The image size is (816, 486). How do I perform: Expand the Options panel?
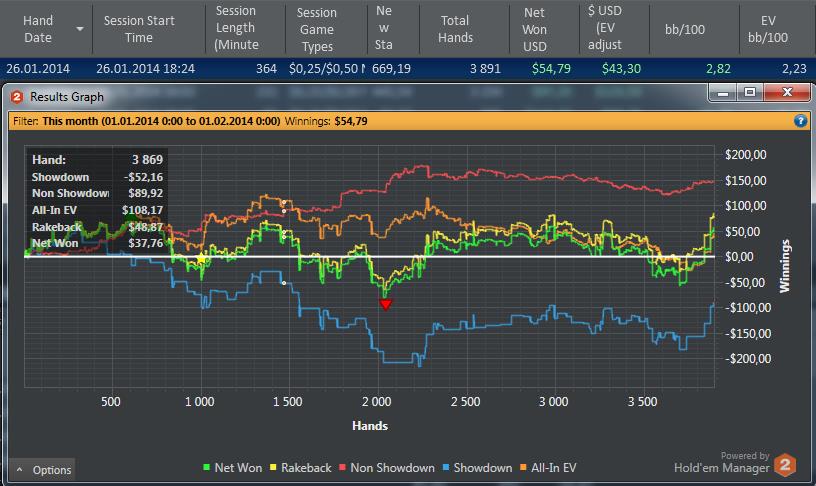[42, 469]
